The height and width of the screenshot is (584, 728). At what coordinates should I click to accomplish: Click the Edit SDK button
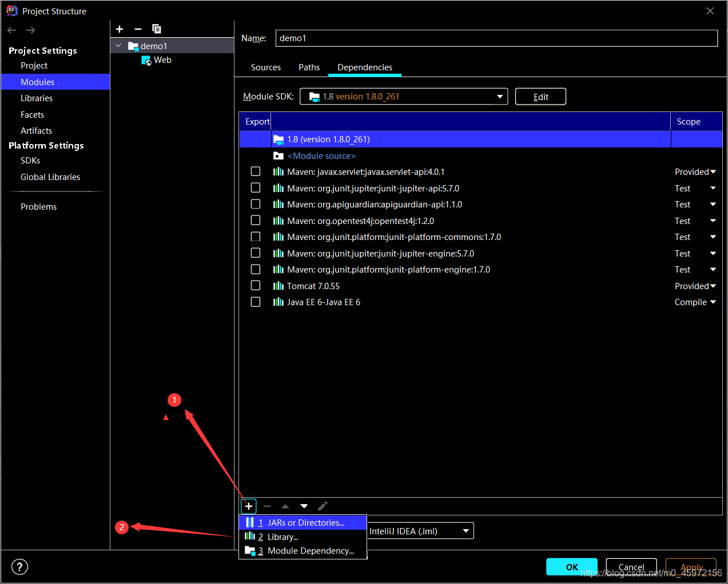tap(541, 97)
